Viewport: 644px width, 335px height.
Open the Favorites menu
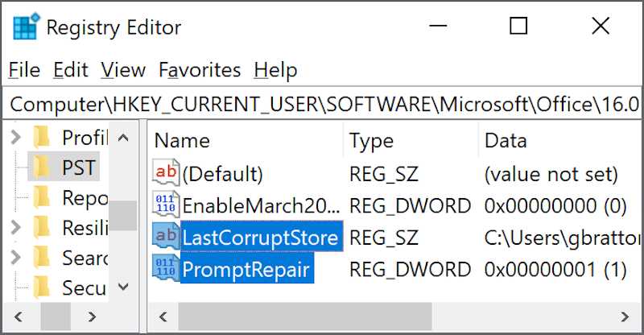coord(200,70)
